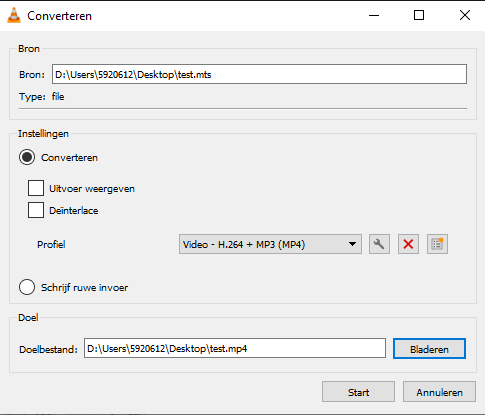Image resolution: width=485 pixels, height=415 pixels.
Task: Edit selected profile with the wrench icon
Action: point(379,244)
